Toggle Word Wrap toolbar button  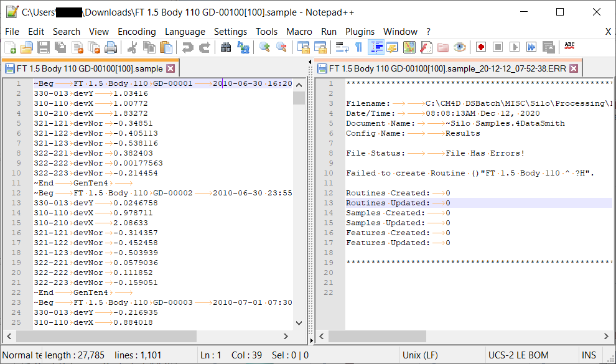pos(342,47)
